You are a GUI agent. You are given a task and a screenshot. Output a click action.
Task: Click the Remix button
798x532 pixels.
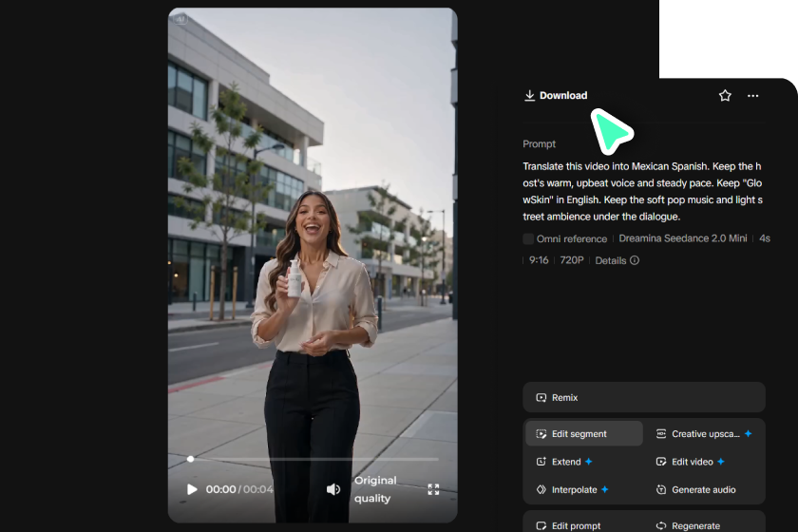644,398
